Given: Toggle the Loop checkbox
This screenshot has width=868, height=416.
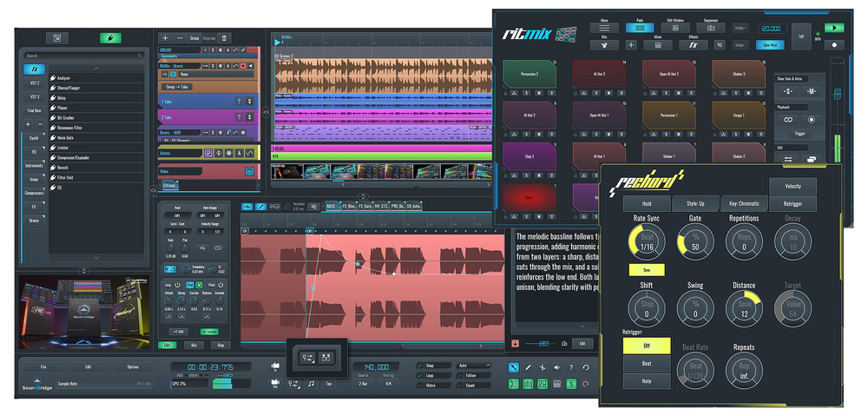Looking at the screenshot, I should point(421,375).
